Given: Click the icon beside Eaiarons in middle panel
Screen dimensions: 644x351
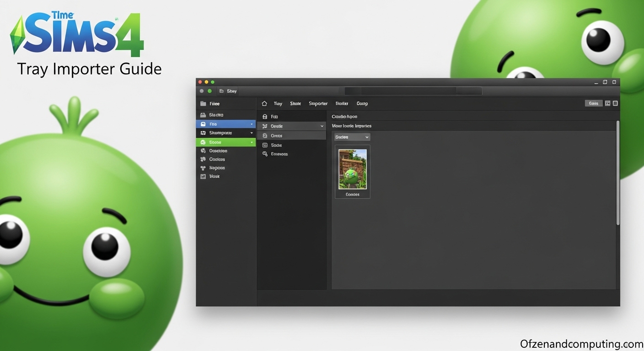Looking at the screenshot, I should (265, 154).
